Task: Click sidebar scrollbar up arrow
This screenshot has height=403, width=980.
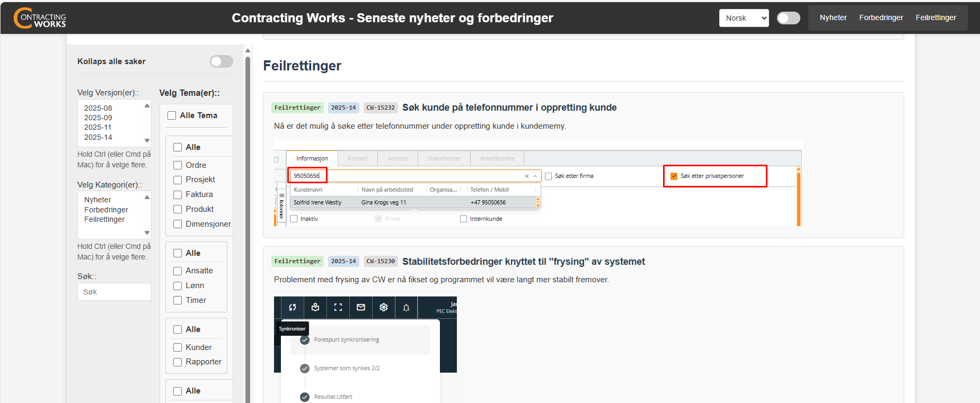Action: pyautogui.click(x=248, y=51)
